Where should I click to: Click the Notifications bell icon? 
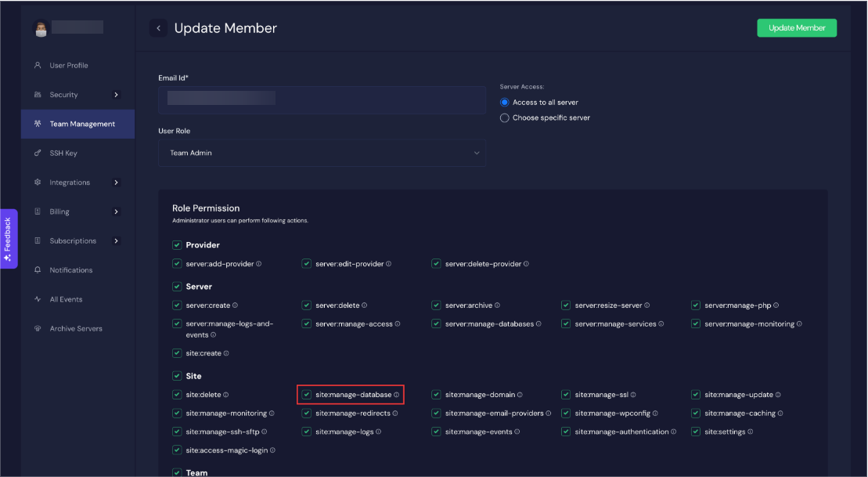(x=38, y=269)
